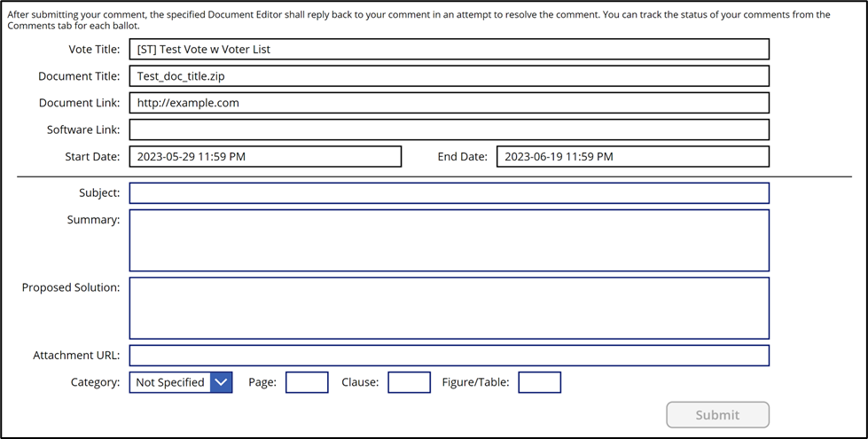Click the Vote Title field
This screenshot has width=868, height=439.
click(x=449, y=50)
